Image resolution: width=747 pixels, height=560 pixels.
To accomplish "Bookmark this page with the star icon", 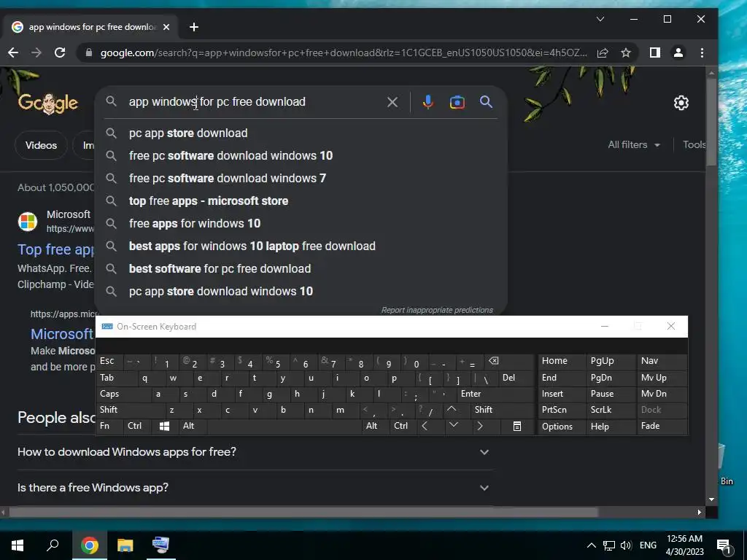I will pos(626,52).
